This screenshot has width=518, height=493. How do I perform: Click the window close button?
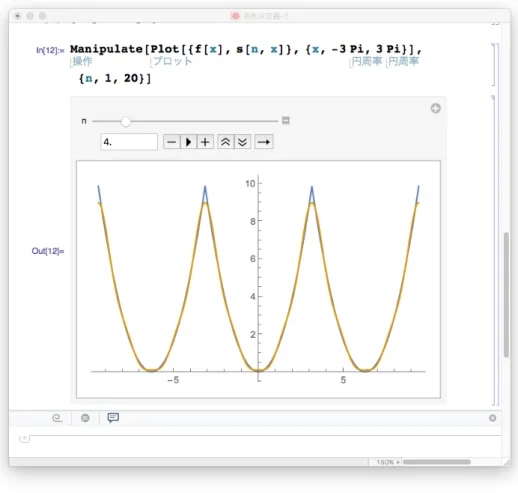pyautogui.click(x=17, y=16)
